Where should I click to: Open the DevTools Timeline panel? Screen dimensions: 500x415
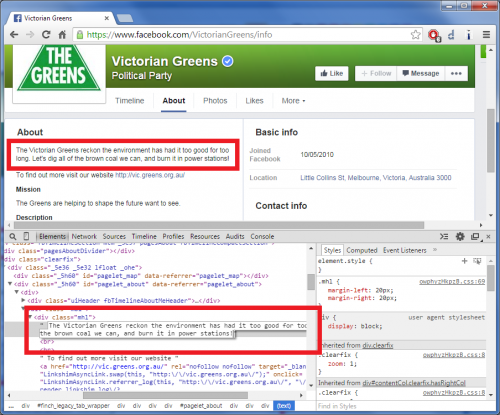pyautogui.click(x=144, y=236)
